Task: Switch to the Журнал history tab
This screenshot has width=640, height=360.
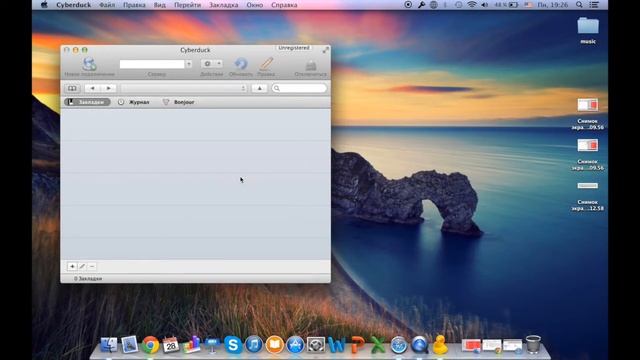Action: pyautogui.click(x=133, y=102)
